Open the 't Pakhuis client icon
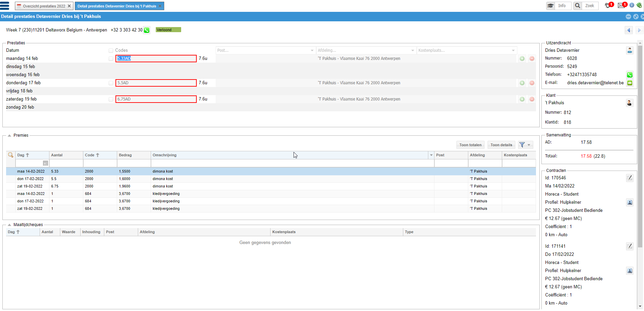 coord(629,103)
